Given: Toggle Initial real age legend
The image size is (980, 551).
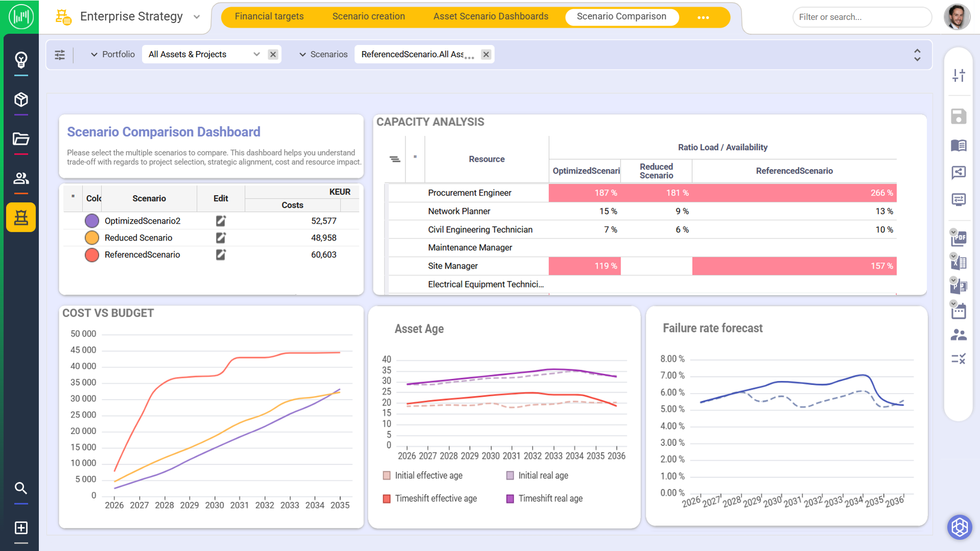Looking at the screenshot, I should [x=537, y=475].
